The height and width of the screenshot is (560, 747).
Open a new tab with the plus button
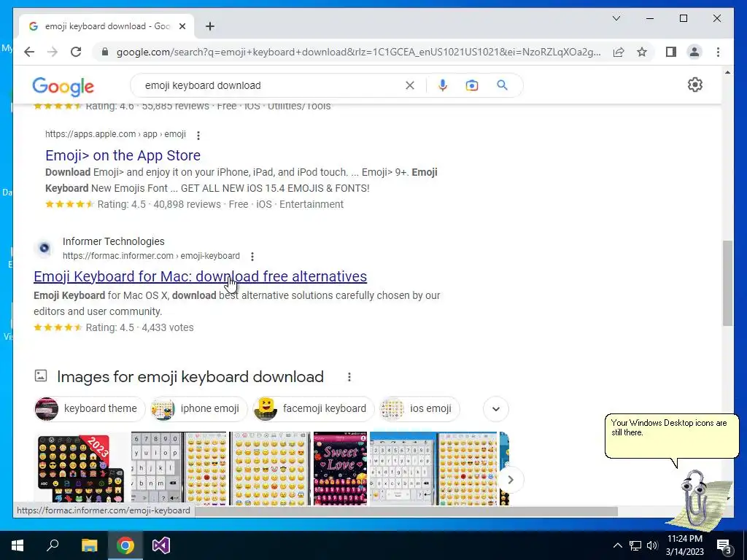click(209, 26)
